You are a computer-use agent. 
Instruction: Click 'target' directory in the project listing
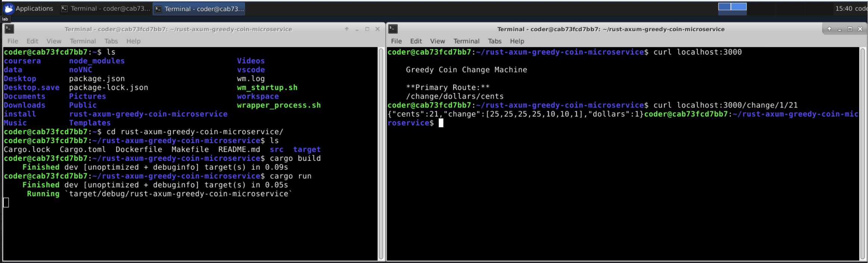point(307,150)
